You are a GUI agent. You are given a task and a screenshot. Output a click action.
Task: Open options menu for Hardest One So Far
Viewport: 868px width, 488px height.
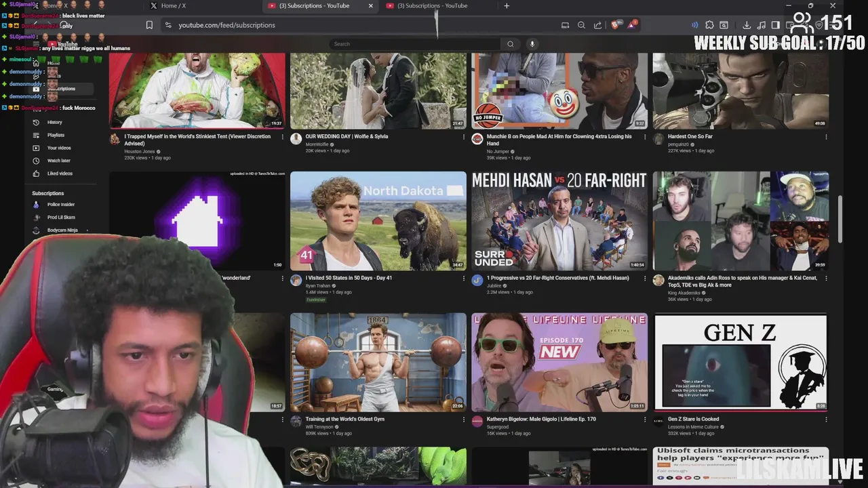pyautogui.click(x=826, y=137)
